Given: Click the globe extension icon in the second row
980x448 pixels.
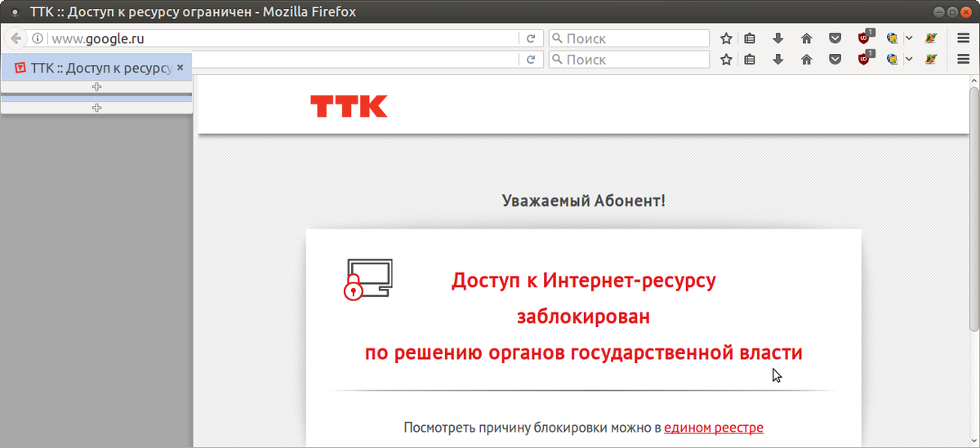Looking at the screenshot, I should click(893, 60).
